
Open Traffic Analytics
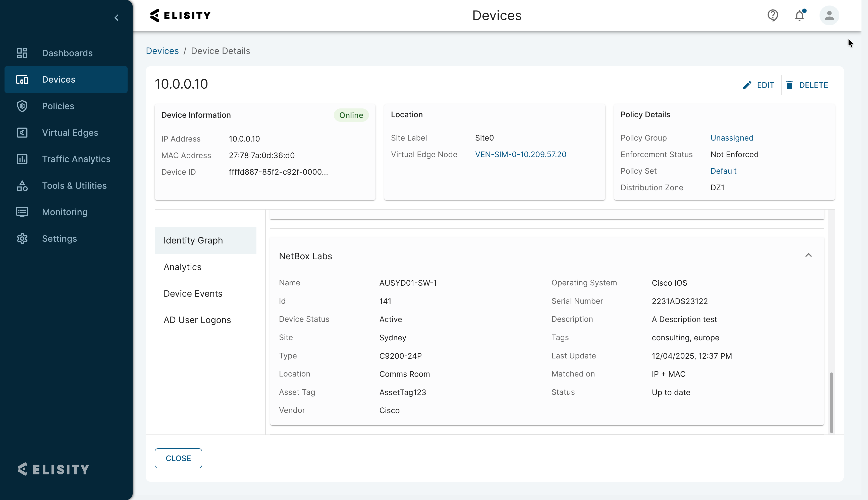click(76, 159)
